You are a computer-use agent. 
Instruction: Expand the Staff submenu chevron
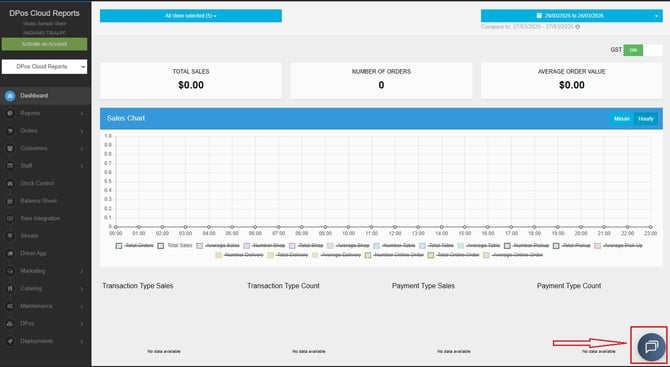coord(82,166)
